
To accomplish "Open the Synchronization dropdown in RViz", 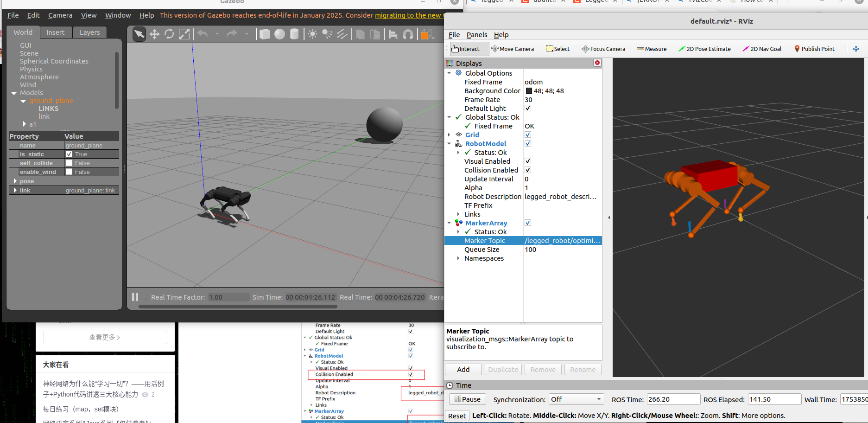I will 577,399.
